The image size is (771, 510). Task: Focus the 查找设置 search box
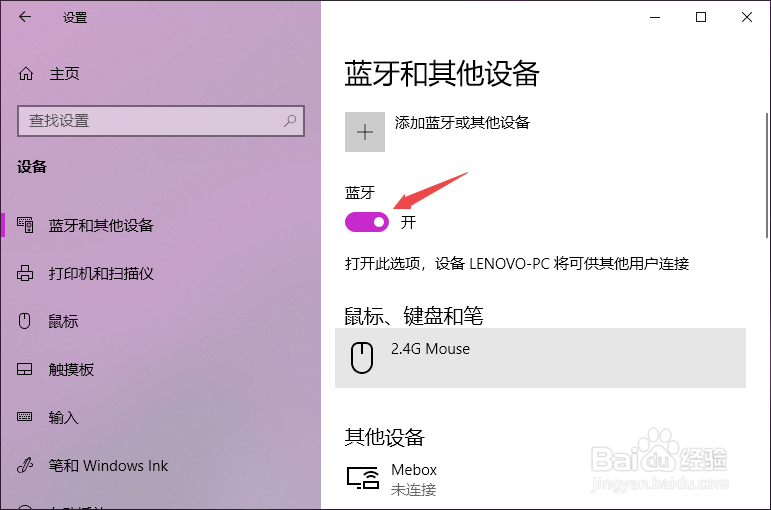pos(161,120)
